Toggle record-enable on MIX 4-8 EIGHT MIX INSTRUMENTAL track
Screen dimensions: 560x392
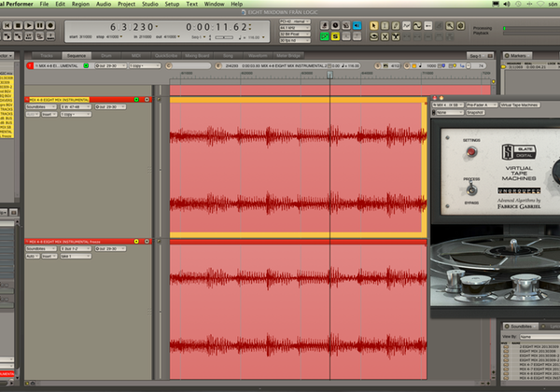click(136, 100)
